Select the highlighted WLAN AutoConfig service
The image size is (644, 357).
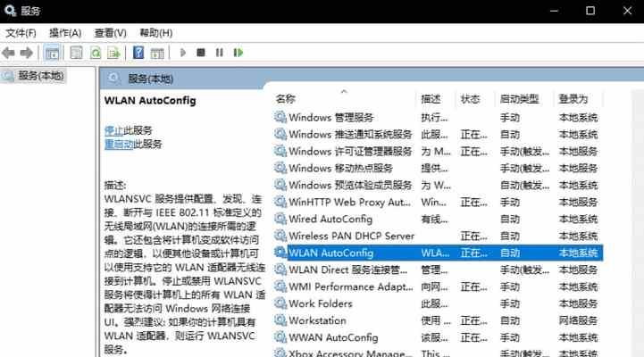438,253
